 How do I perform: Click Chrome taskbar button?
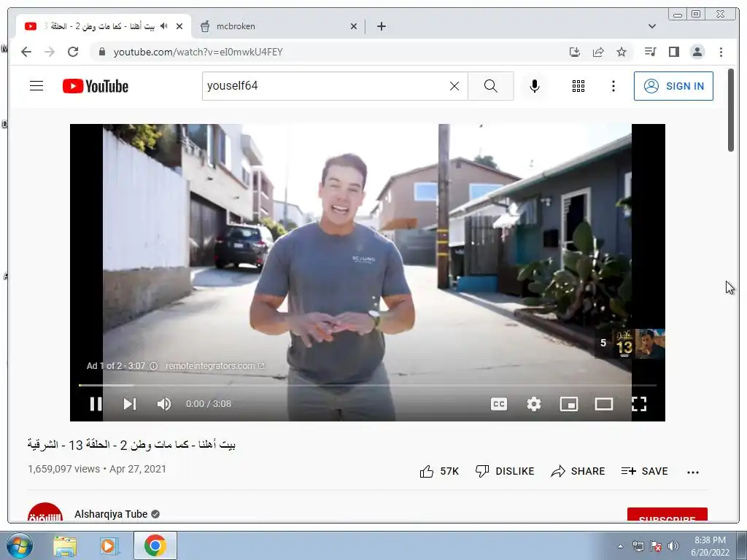pyautogui.click(x=155, y=545)
